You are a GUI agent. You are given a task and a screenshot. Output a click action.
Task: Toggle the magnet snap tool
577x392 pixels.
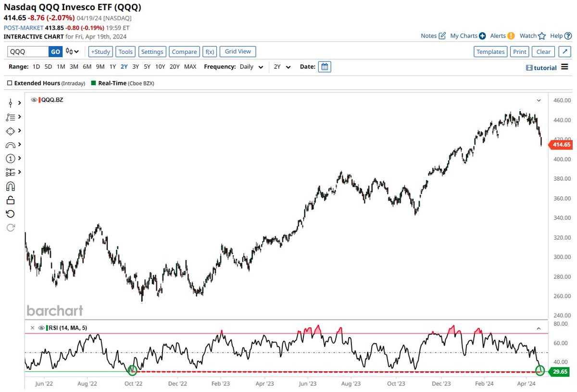tap(11, 186)
